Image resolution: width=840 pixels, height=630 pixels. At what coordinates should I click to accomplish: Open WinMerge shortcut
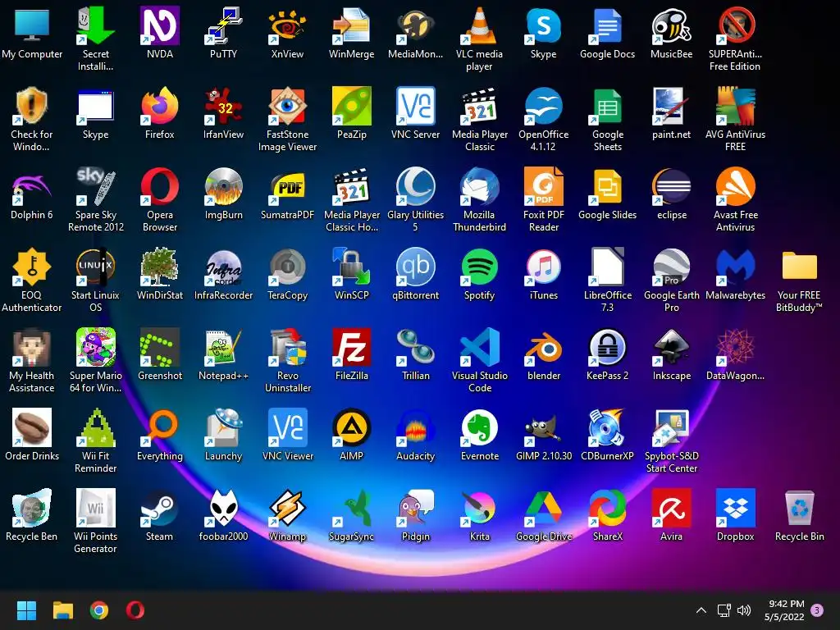click(x=351, y=25)
